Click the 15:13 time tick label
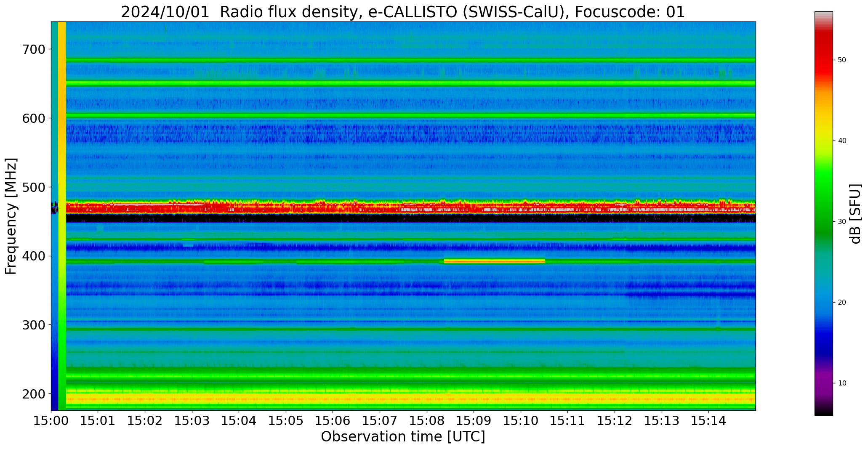868x449 pixels. (662, 421)
